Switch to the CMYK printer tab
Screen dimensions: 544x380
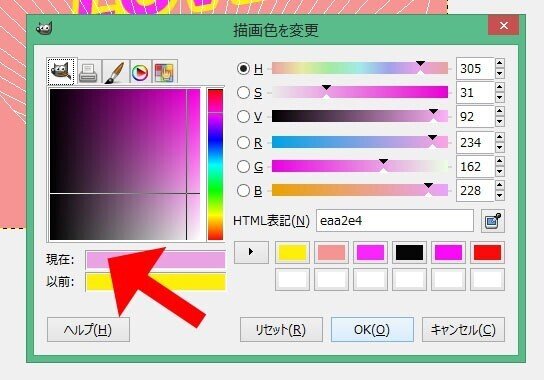89,72
